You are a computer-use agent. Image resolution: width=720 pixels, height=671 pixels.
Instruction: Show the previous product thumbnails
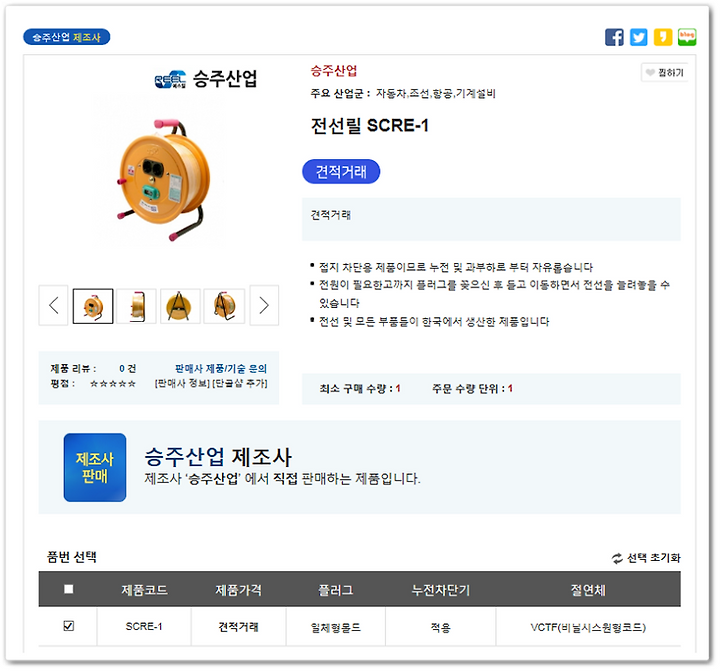pos(54,305)
